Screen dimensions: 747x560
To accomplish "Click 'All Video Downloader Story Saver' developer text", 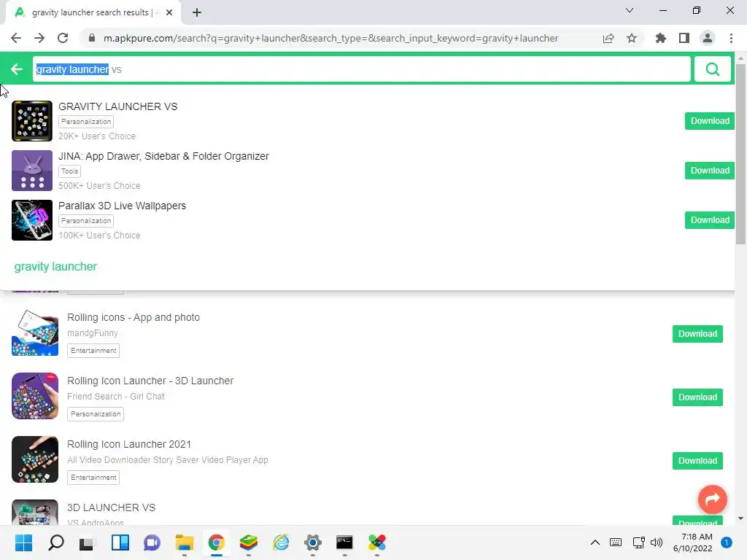I will [x=167, y=459].
